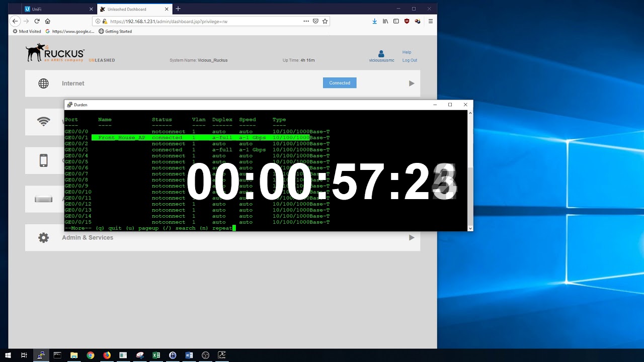Click the Wi-Fi networks icon
The image size is (644, 362).
(44, 122)
